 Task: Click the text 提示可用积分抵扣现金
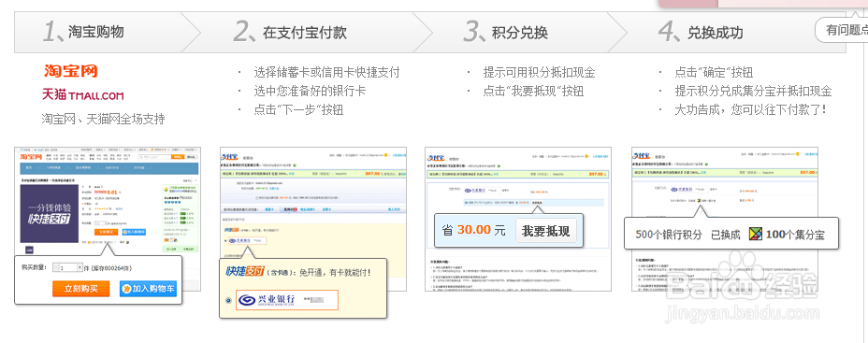click(539, 73)
